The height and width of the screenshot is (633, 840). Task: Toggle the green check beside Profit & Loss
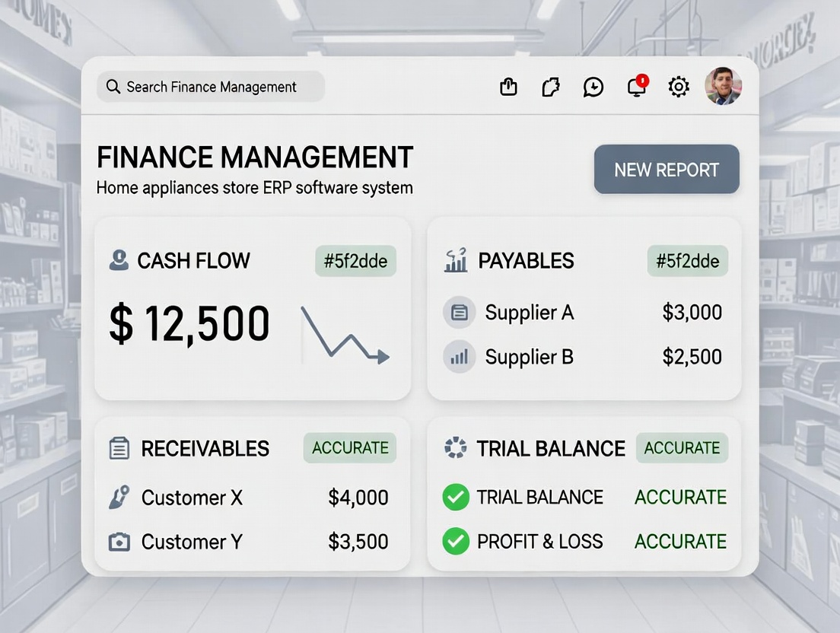tap(456, 542)
